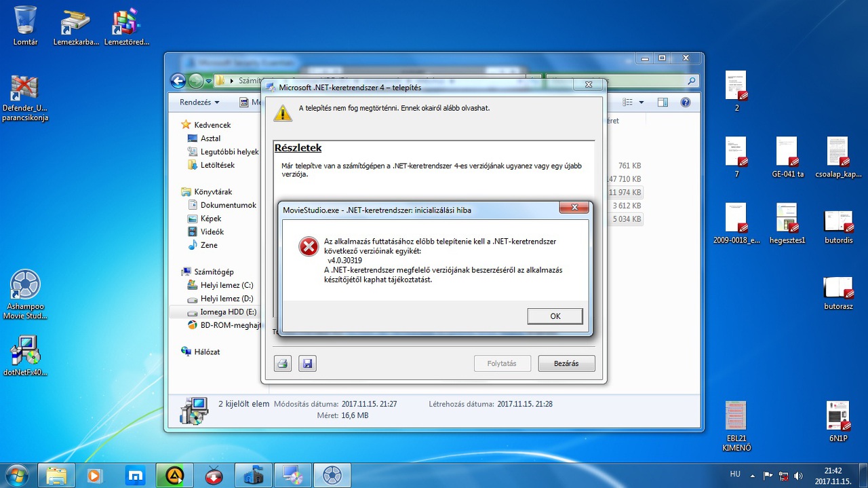Open the Windows Start menu
This screenshot has width=868, height=488.
(x=16, y=475)
